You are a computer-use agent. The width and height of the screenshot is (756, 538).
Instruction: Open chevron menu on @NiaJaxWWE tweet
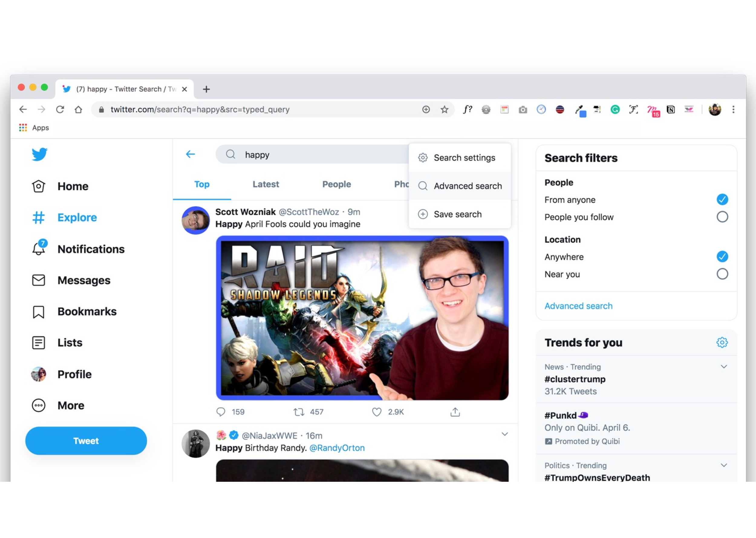(504, 434)
